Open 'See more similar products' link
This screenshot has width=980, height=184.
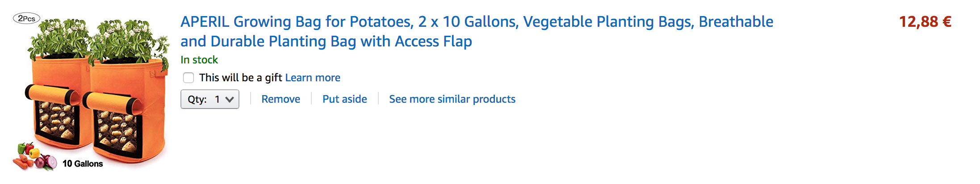tap(452, 99)
